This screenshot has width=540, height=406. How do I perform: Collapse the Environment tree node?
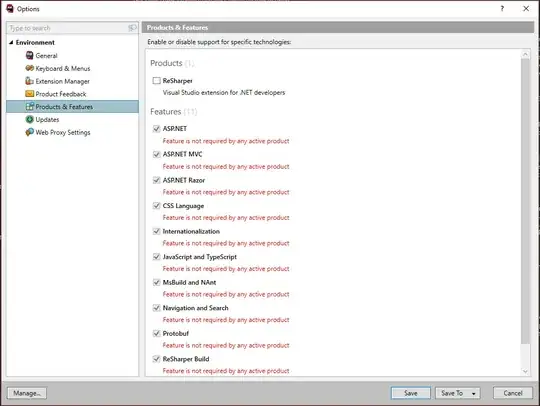[11, 42]
